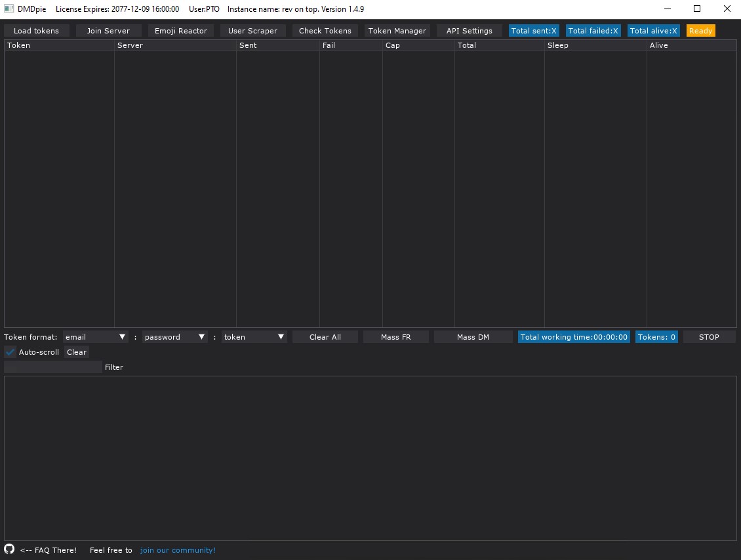Click the Total failed:X indicator
Image resolution: width=741 pixels, height=560 pixels.
tap(593, 31)
